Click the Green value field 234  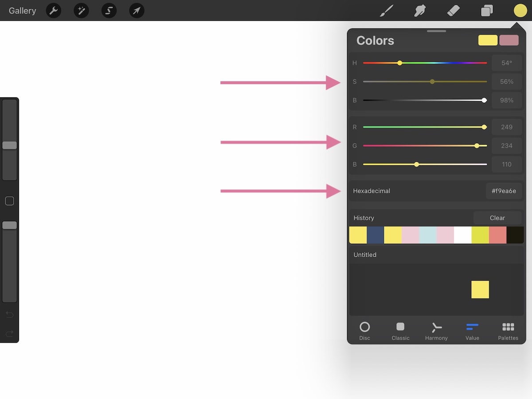coord(507,145)
